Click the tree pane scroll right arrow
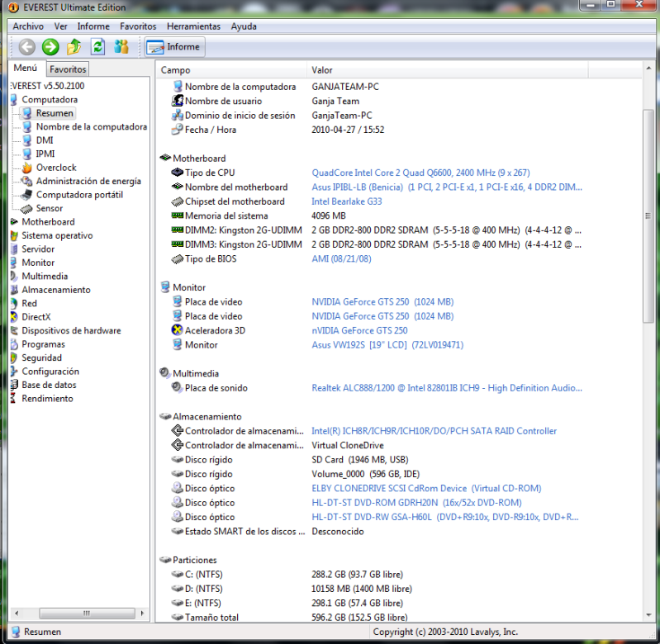660x644 pixels. click(x=142, y=613)
